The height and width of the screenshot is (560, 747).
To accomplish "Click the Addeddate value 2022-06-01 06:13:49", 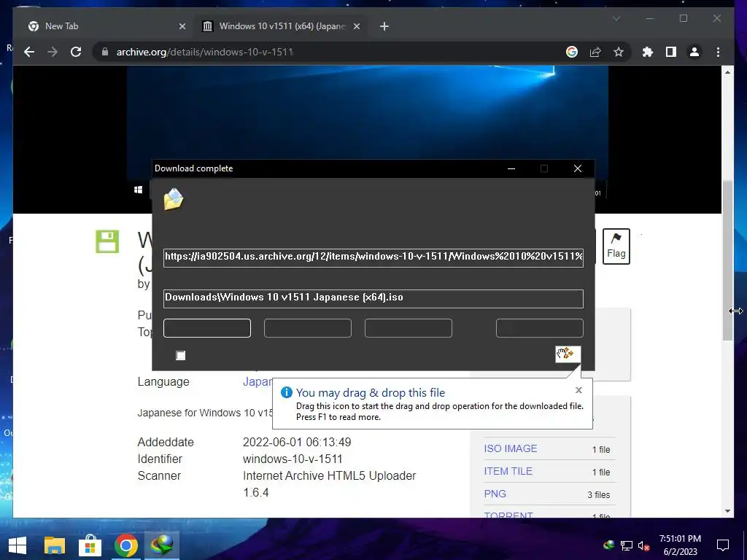I will pyautogui.click(x=297, y=442).
